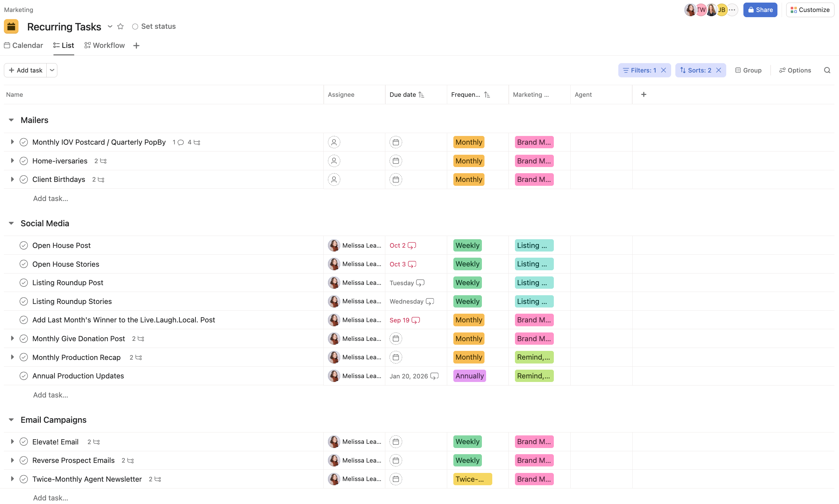The width and height of the screenshot is (839, 504).
Task: Open the Add task dropdown arrow
Action: [x=52, y=70]
